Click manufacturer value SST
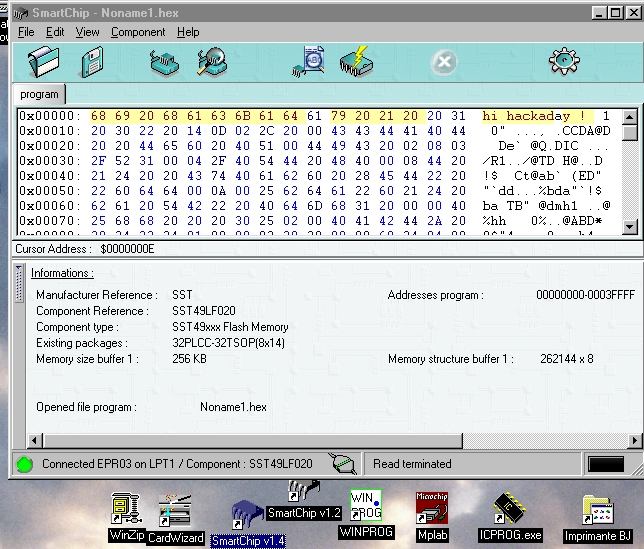The width and height of the screenshot is (644, 549). [x=182, y=295]
